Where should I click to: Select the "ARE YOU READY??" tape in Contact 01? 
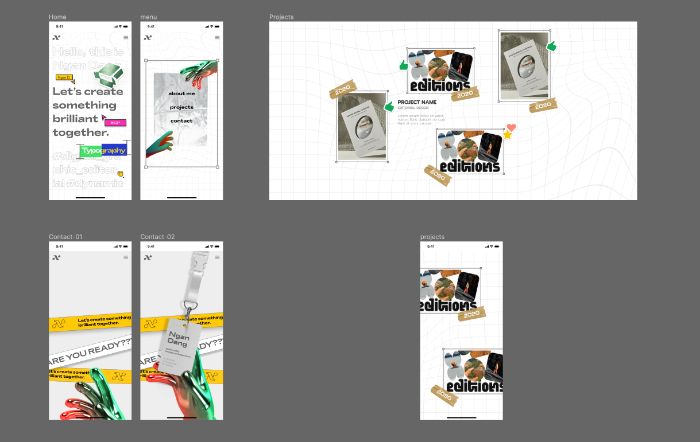coord(90,352)
